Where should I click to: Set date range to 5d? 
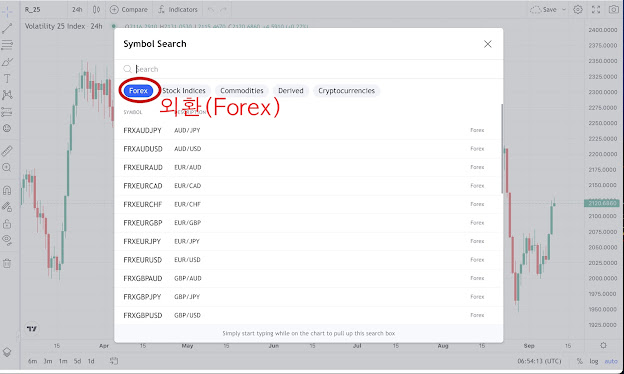point(77,361)
